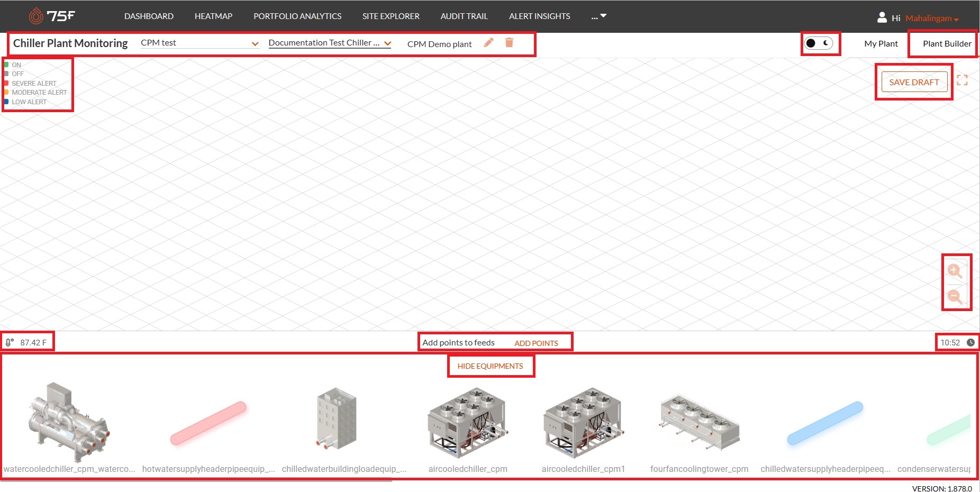
Task: Expand the Documentation Test Chiller dropdown
Action: coord(329,43)
